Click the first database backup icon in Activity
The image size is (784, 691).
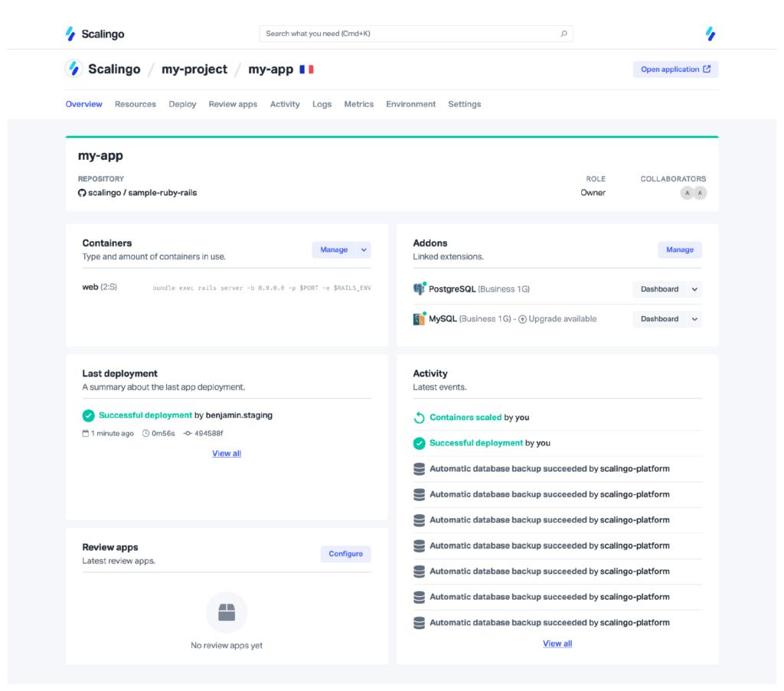point(420,468)
